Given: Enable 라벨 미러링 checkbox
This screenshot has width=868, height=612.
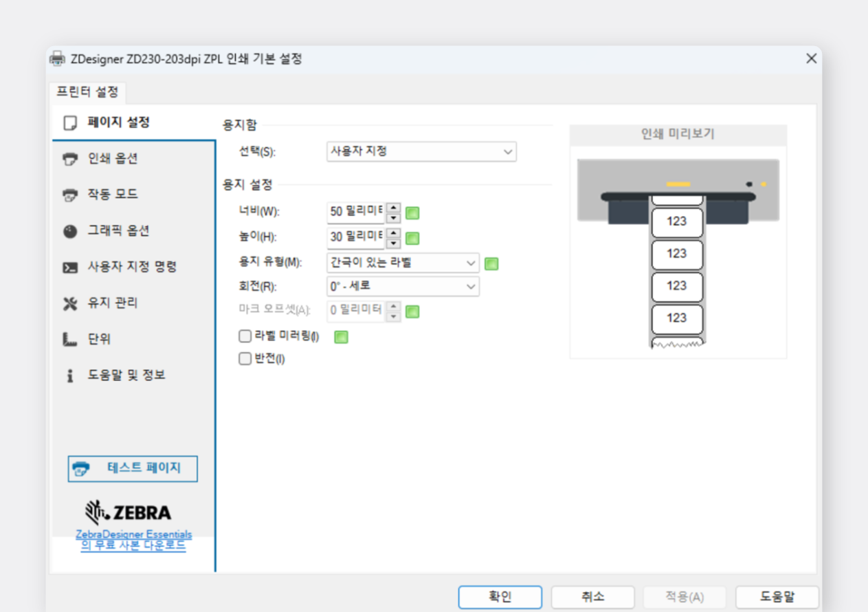Looking at the screenshot, I should 245,336.
